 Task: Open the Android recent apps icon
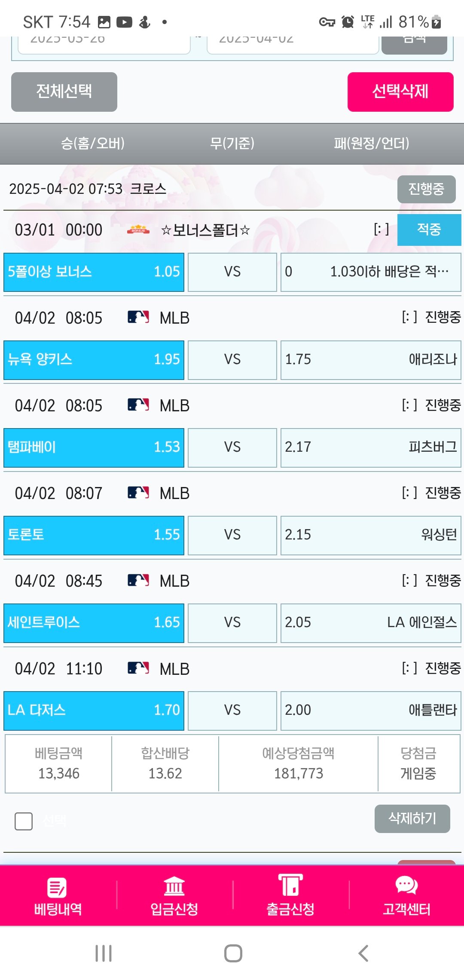click(x=104, y=953)
